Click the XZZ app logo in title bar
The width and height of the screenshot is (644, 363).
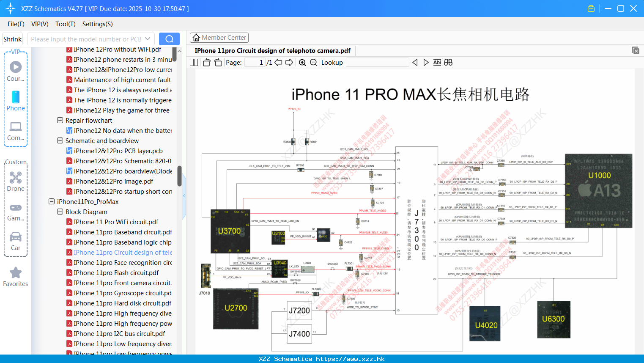pyautogui.click(x=11, y=8)
